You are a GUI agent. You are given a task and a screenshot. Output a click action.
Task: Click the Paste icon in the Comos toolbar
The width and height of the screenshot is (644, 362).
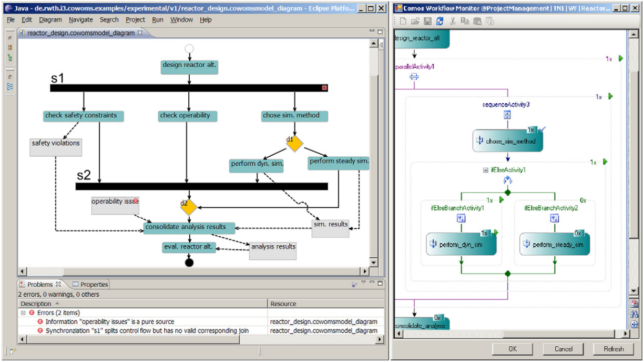click(x=477, y=21)
